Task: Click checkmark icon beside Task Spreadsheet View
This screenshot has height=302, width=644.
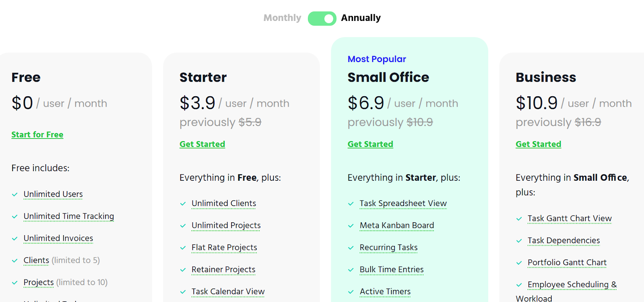Action: [351, 204]
